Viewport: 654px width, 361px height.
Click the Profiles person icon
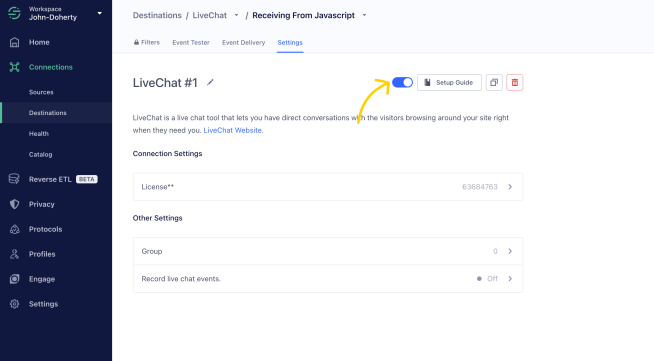(15, 254)
